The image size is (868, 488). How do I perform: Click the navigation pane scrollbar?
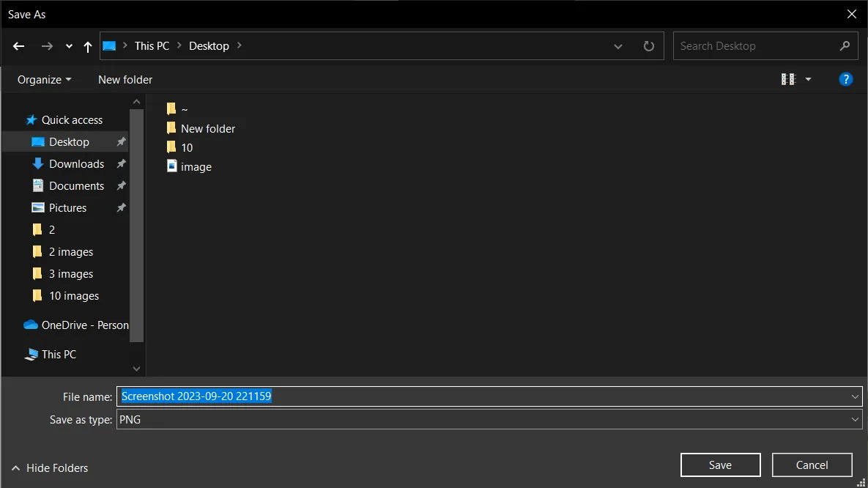pyautogui.click(x=137, y=226)
